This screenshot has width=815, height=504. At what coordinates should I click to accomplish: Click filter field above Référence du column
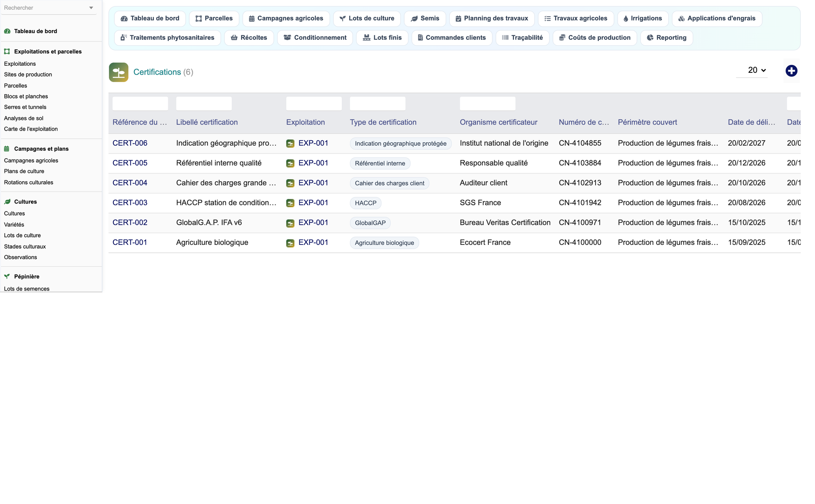[140, 103]
